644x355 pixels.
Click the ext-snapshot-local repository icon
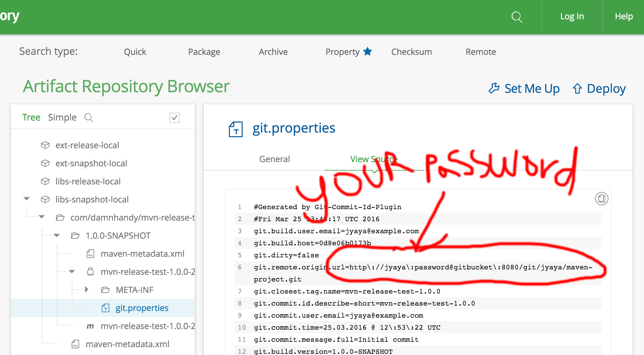pyautogui.click(x=45, y=163)
